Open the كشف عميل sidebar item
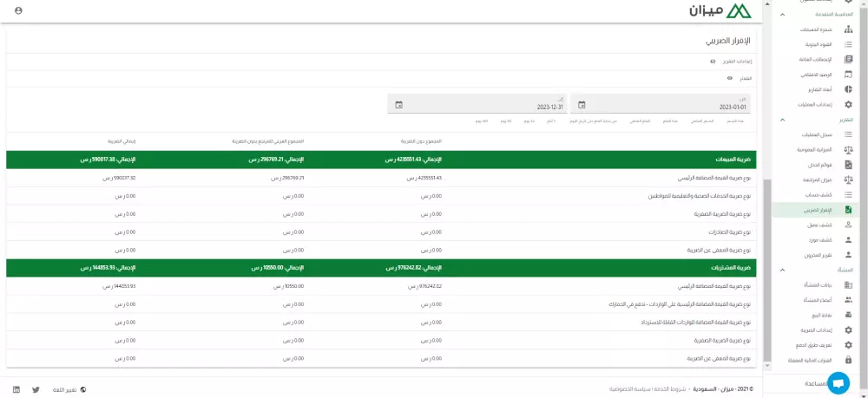Image resolution: width=868 pixels, height=398 pixels. pos(815,225)
